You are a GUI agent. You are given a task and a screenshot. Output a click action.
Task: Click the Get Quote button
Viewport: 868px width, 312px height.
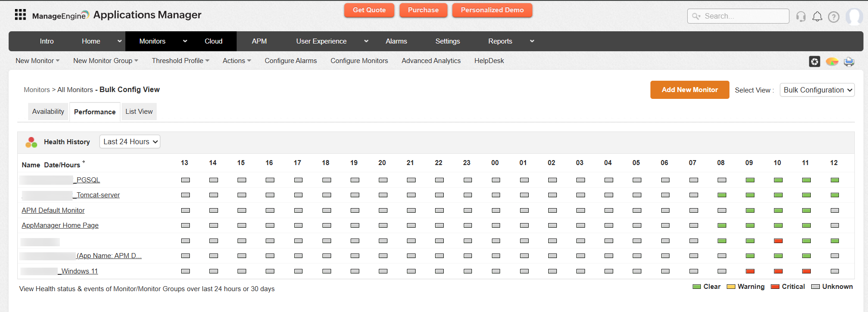point(369,10)
